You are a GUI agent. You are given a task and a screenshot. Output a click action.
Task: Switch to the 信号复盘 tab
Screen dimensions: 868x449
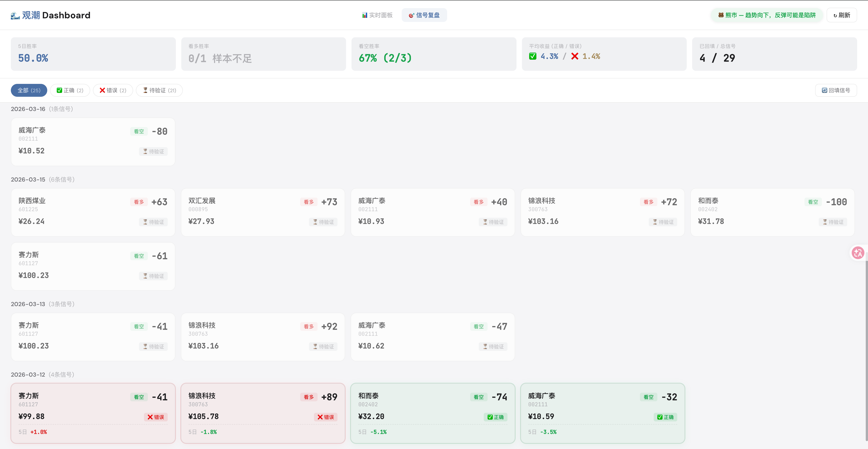point(424,15)
